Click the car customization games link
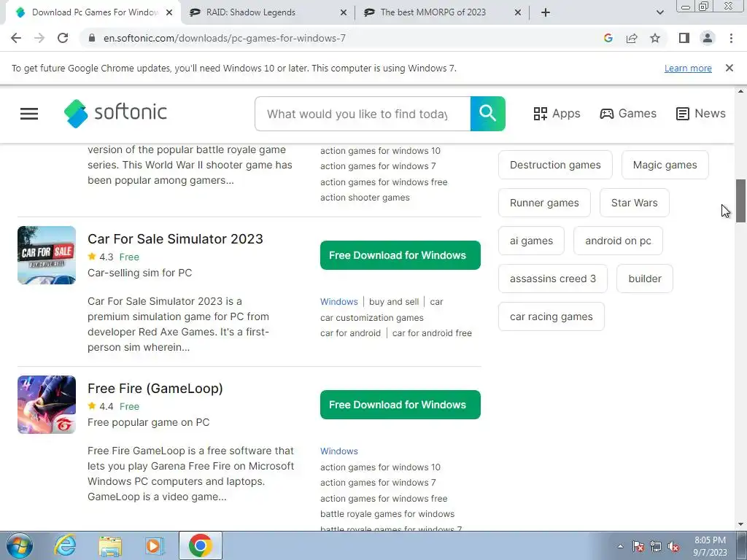Screen dimensions: 747x560 click(x=371, y=318)
